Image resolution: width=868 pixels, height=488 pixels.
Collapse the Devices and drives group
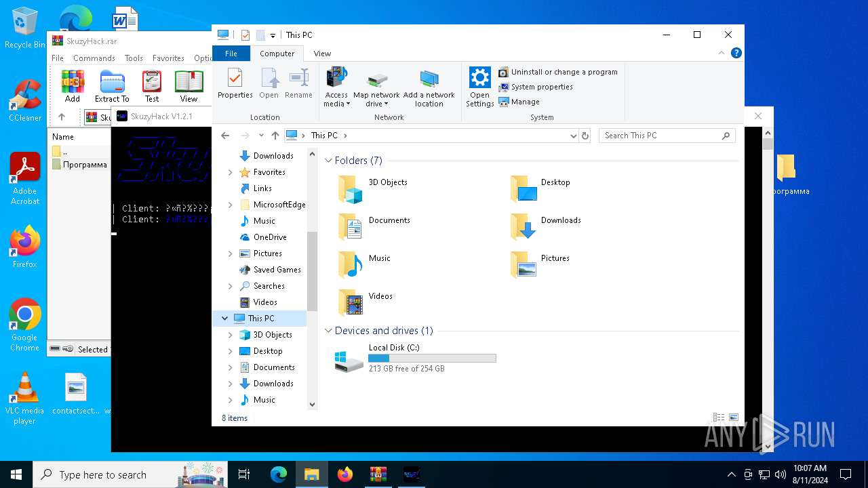tap(328, 331)
